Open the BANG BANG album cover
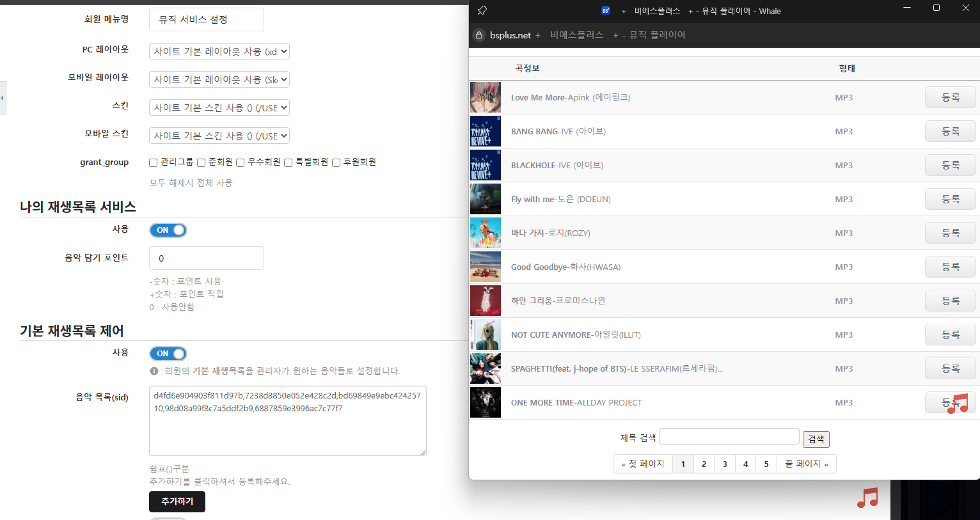Image resolution: width=980 pixels, height=520 pixels. point(486,131)
